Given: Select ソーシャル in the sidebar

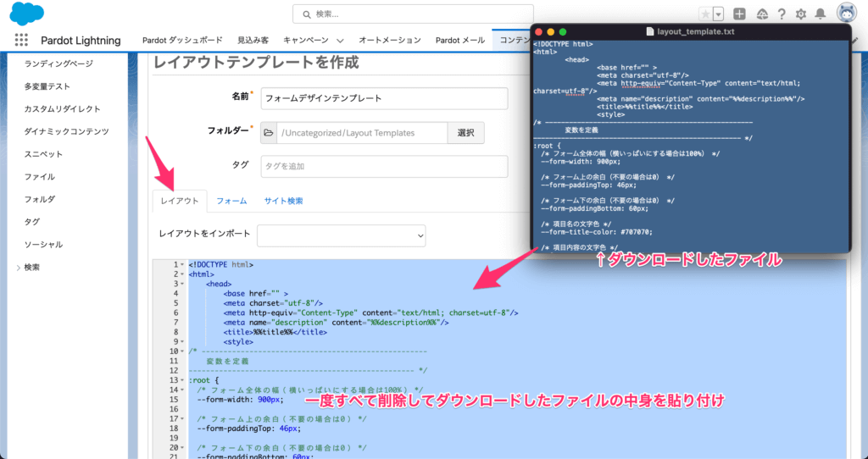Looking at the screenshot, I should pyautogui.click(x=44, y=245).
